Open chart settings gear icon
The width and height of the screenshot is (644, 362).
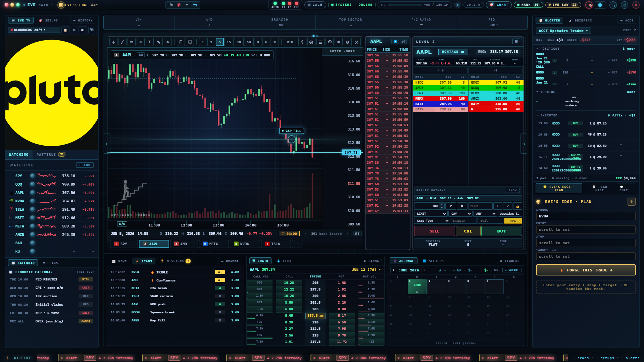click(x=348, y=42)
